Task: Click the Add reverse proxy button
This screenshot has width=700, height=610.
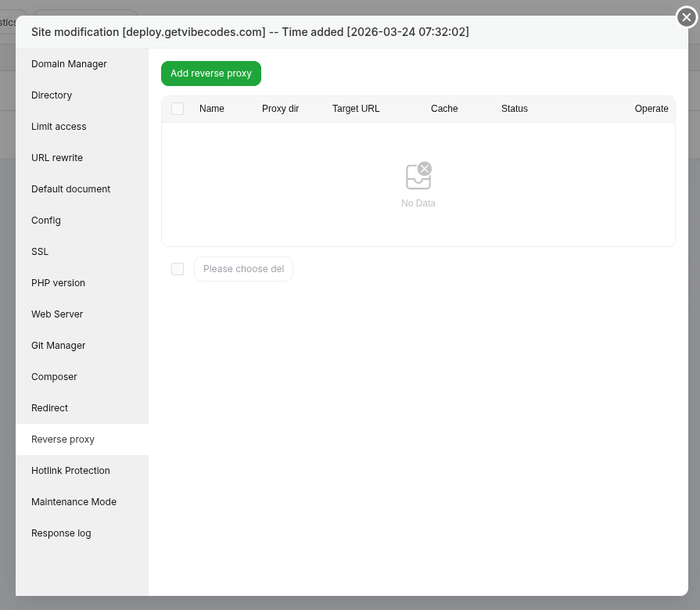Action: (211, 74)
